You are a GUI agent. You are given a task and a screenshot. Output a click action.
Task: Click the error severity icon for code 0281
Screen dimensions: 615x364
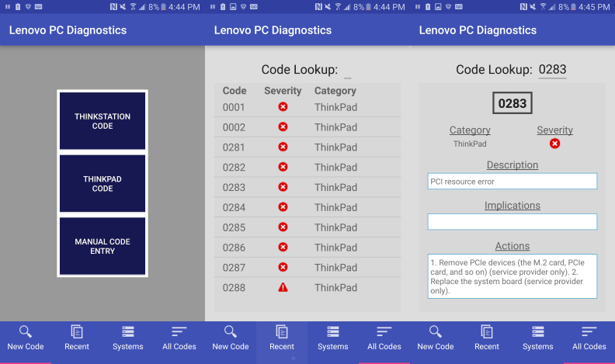coord(283,147)
